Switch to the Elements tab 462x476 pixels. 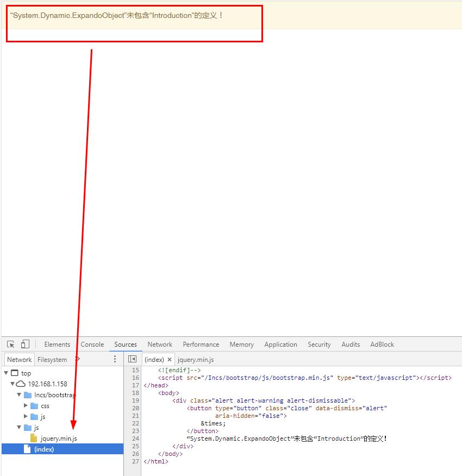(x=57, y=345)
